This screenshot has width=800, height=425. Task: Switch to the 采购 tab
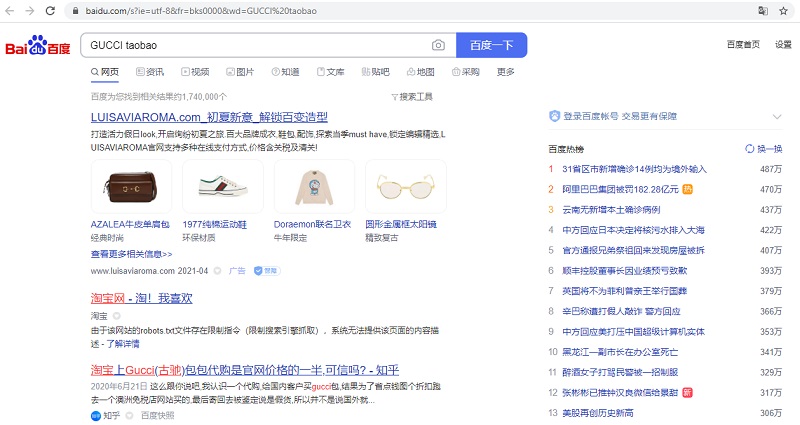(466, 72)
